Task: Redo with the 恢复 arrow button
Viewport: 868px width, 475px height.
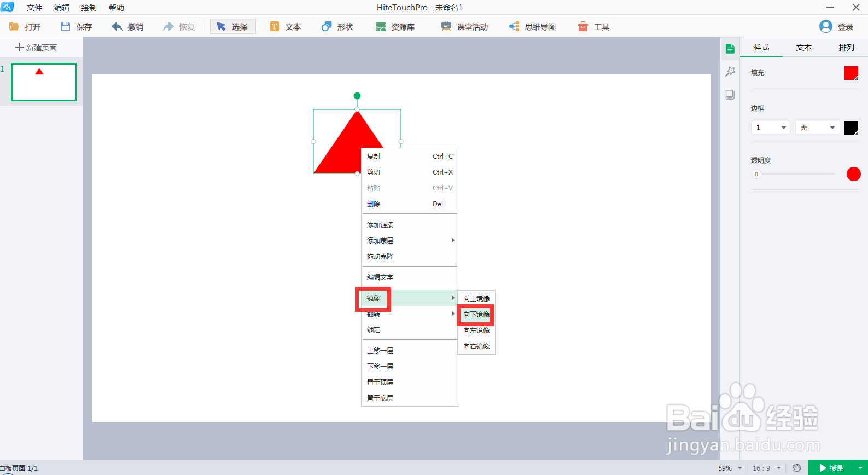Action: pyautogui.click(x=179, y=27)
